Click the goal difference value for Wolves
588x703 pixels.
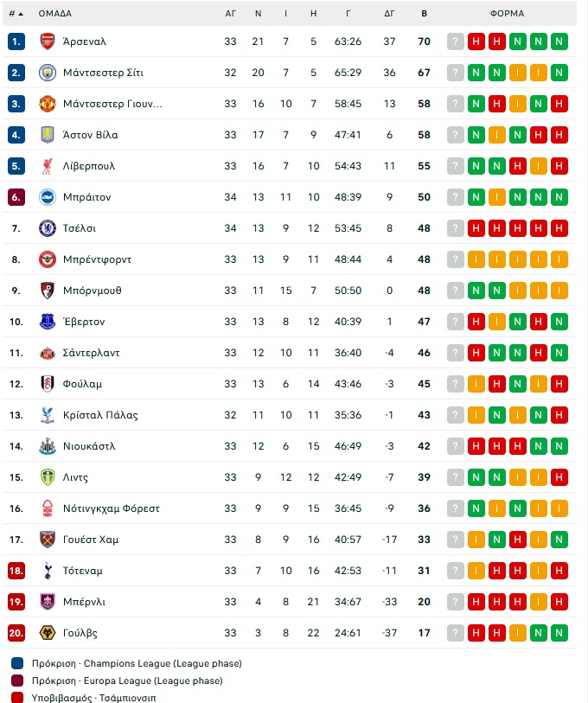tap(390, 633)
